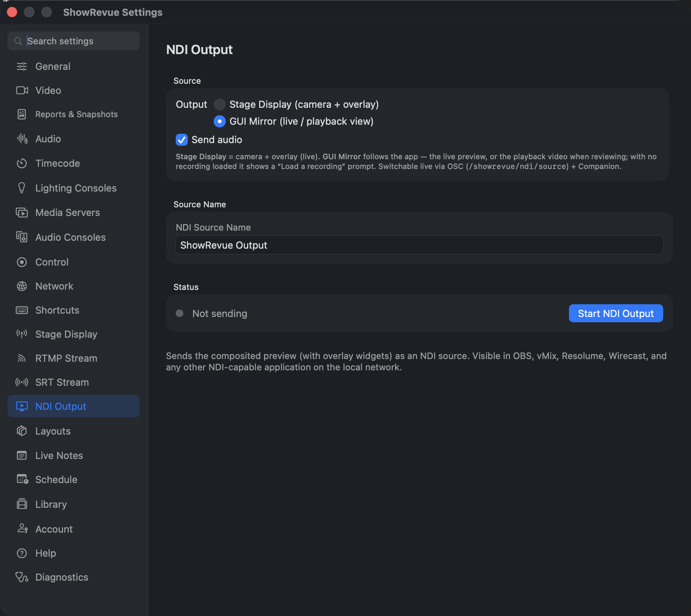Image resolution: width=691 pixels, height=616 pixels.
Task: Click the Media Servers icon
Action: pos(22,212)
